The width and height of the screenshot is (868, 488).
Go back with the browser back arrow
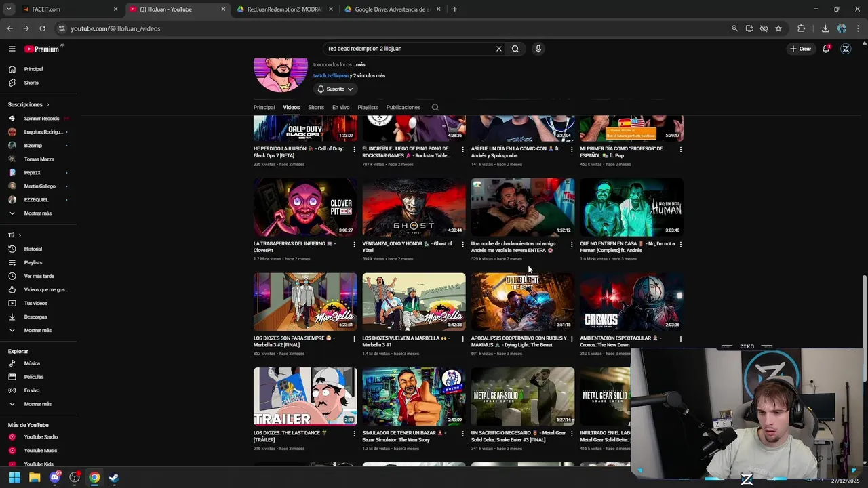[x=9, y=28]
